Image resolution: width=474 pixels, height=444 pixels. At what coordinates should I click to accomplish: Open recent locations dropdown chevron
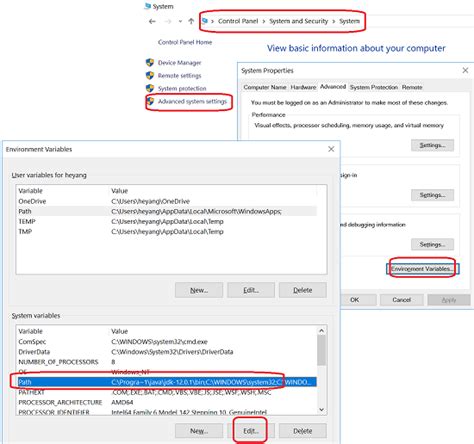180,21
